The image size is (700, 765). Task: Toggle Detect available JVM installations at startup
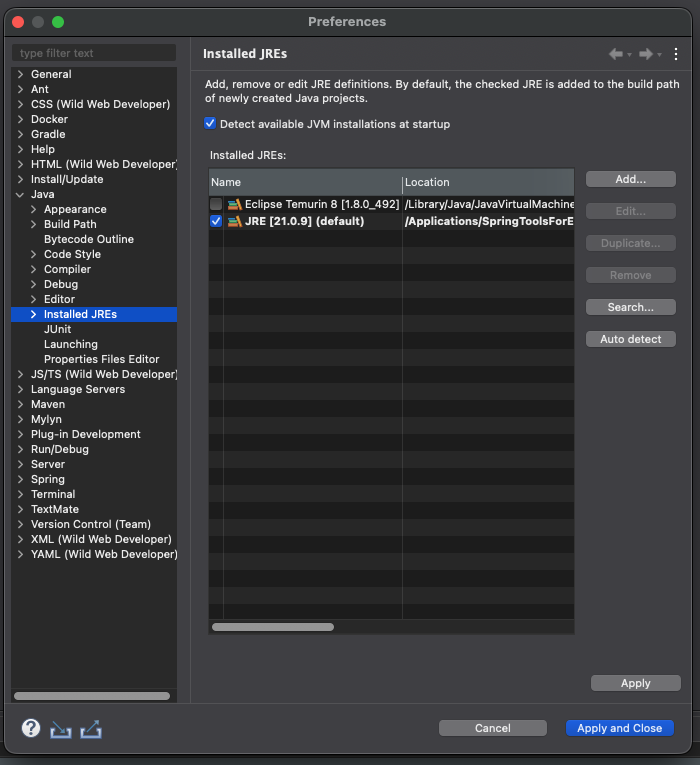coord(210,123)
